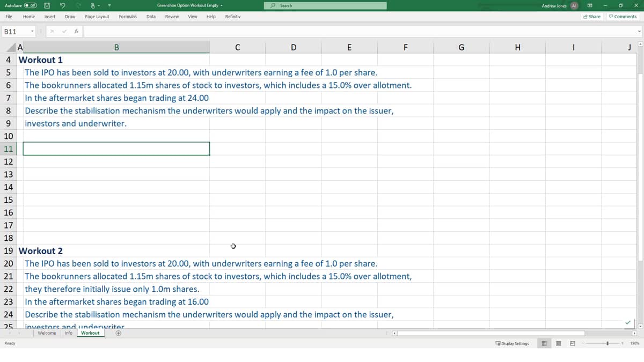
Task: Expand the formula bar chevron
Action: click(639, 32)
